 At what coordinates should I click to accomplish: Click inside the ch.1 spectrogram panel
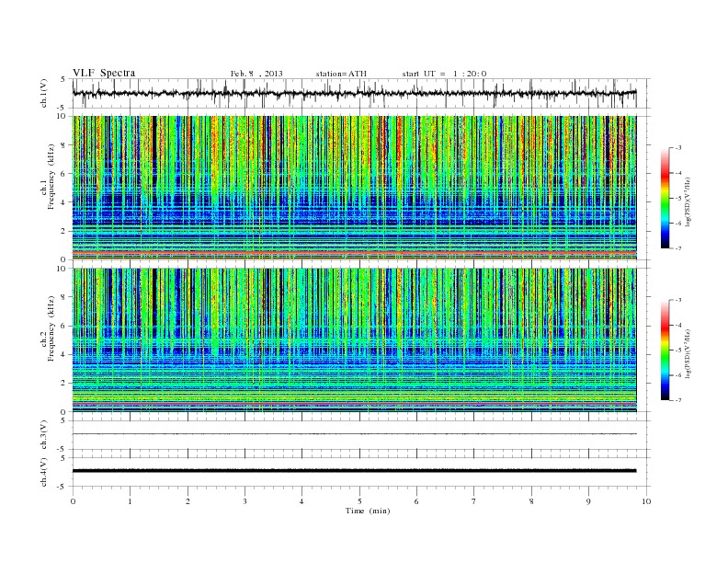tap(354, 188)
